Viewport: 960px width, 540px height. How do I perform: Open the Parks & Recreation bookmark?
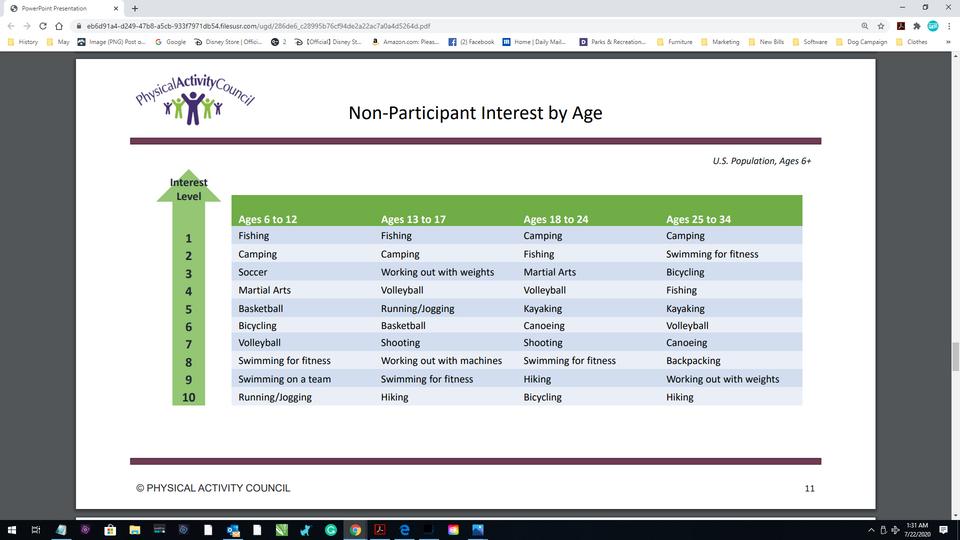(x=612, y=42)
